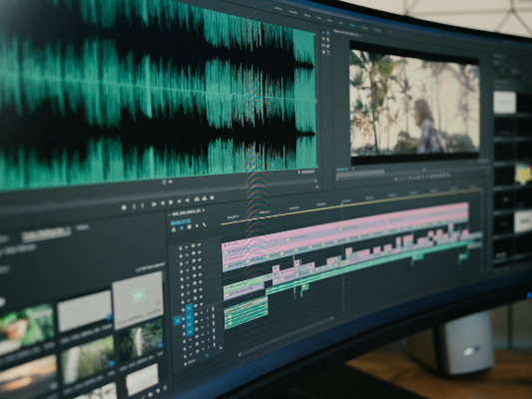Screen dimensions: 532x399
Task: Export a frame from the Source monitor
Action: (x=212, y=198)
